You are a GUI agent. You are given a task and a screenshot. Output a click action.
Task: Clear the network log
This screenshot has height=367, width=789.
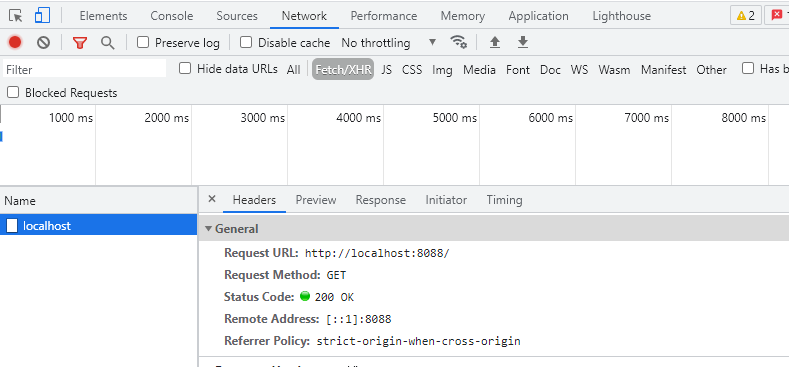43,43
